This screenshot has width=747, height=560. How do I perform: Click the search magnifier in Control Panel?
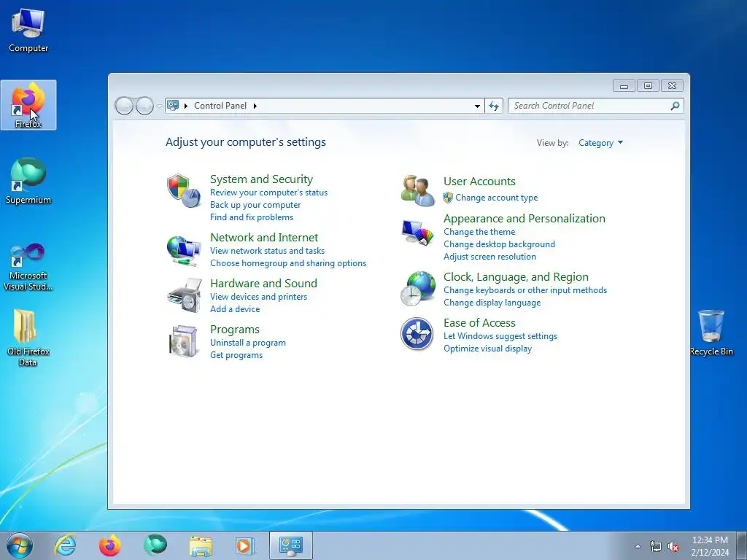click(675, 106)
